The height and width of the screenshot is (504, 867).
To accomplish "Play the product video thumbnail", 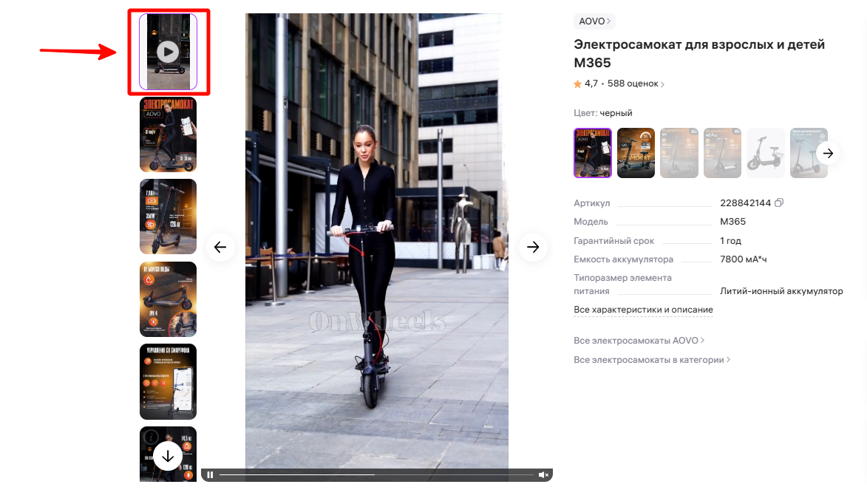I will (x=168, y=52).
